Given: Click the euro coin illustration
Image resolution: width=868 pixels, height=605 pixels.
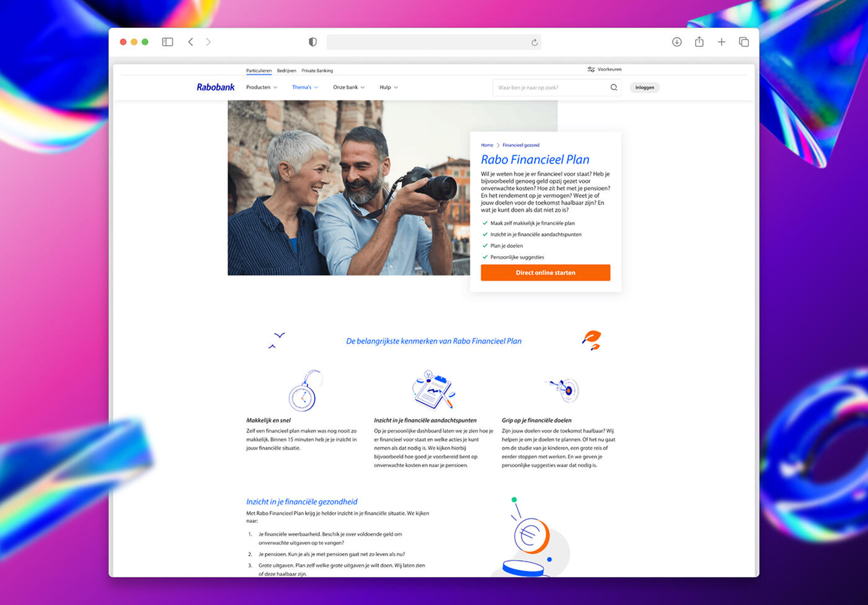Looking at the screenshot, I should click(x=531, y=534).
